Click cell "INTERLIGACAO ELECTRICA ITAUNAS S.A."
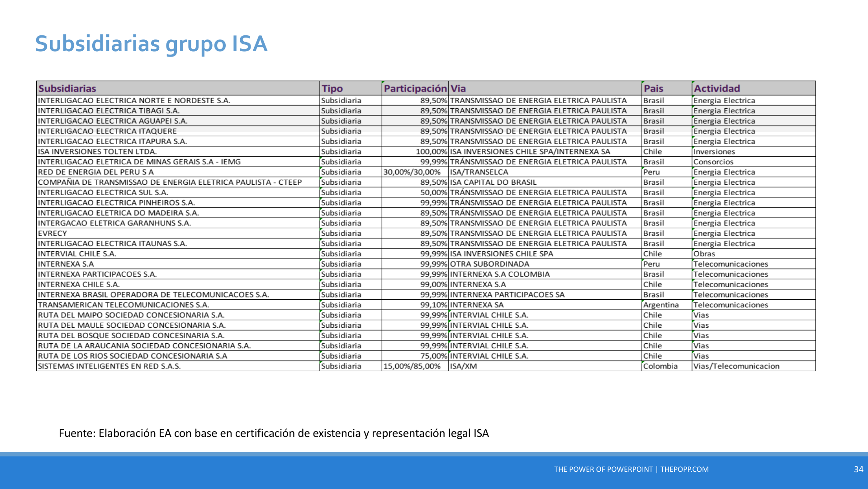This screenshot has width=868, height=489. click(x=178, y=244)
